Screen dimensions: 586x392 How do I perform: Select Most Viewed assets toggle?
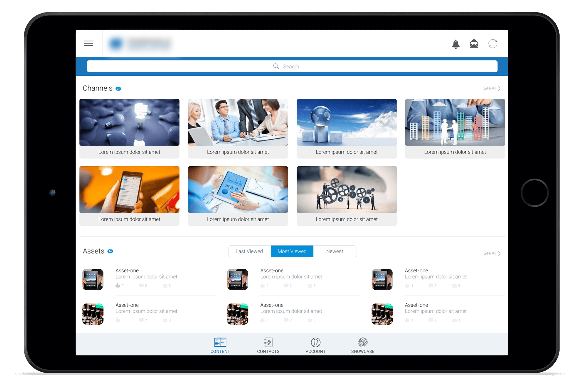tap(292, 251)
